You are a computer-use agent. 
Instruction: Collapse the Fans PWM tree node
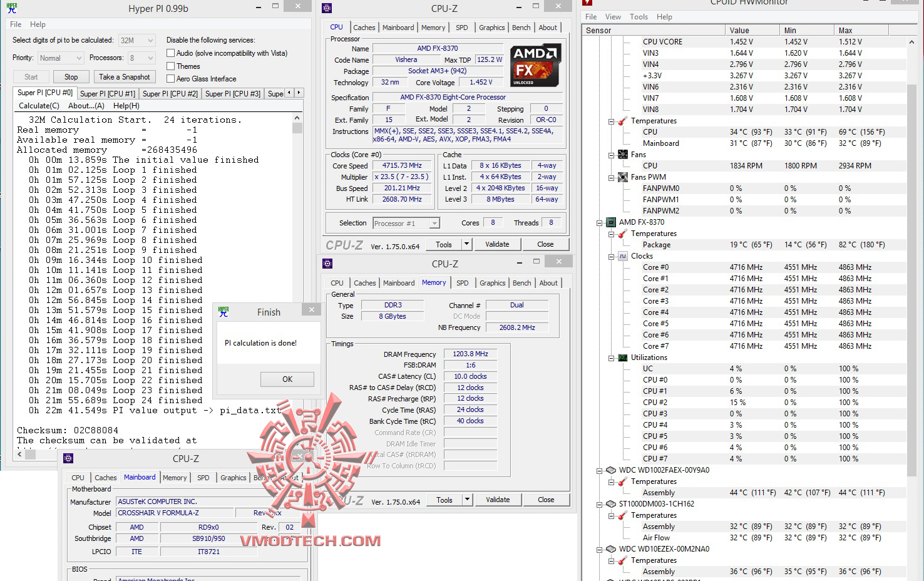point(611,177)
